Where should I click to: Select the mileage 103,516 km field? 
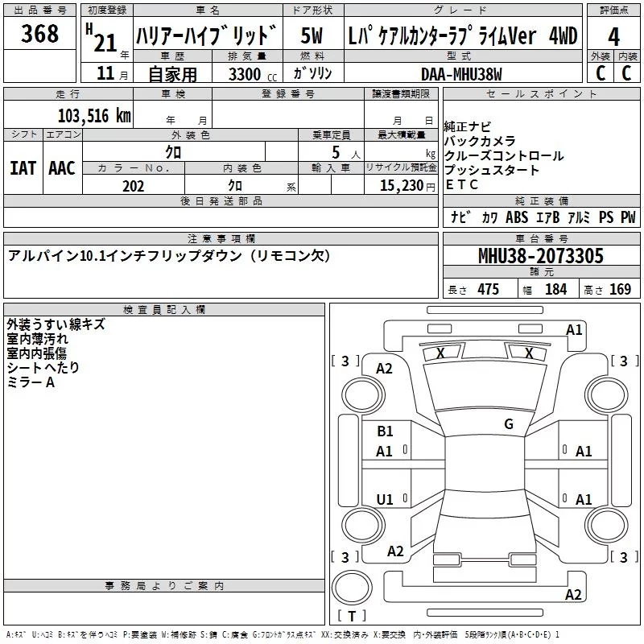click(x=68, y=114)
